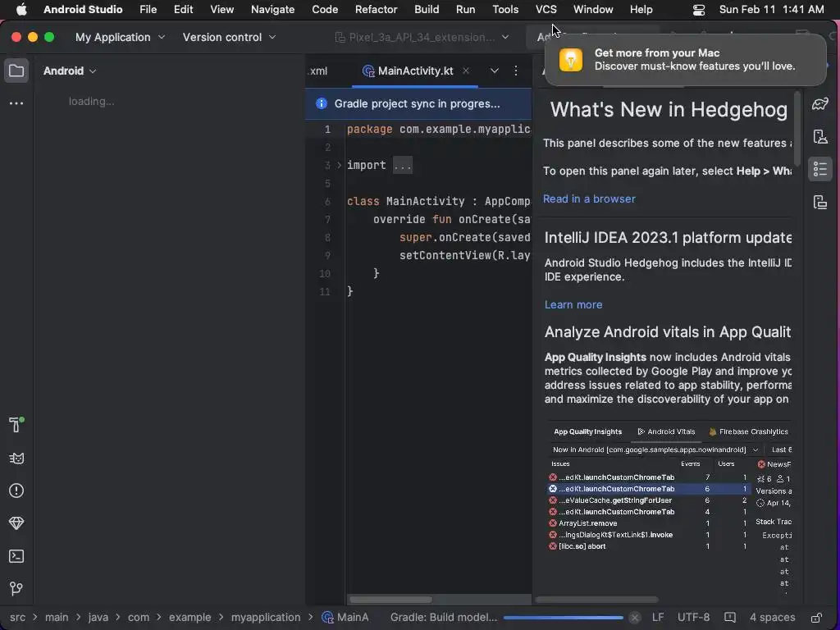Expand the folded import block
The image size is (840, 630).
pos(339,165)
